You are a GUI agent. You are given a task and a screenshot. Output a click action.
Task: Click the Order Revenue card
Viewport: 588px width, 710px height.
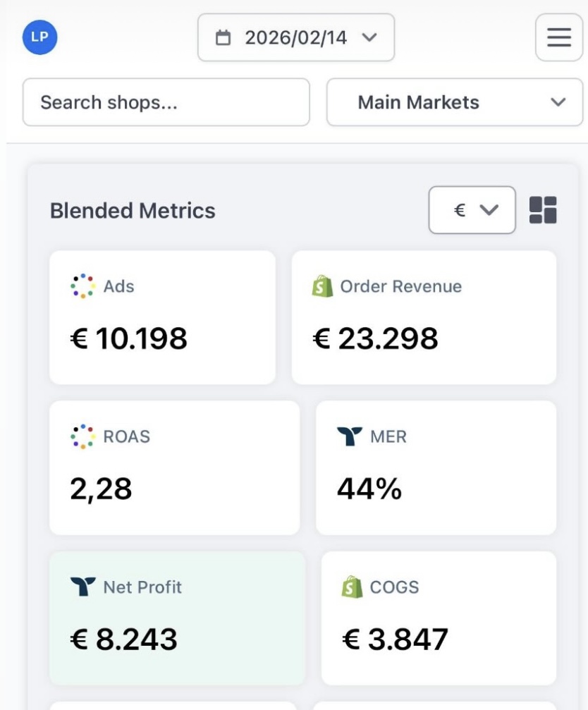point(423,317)
